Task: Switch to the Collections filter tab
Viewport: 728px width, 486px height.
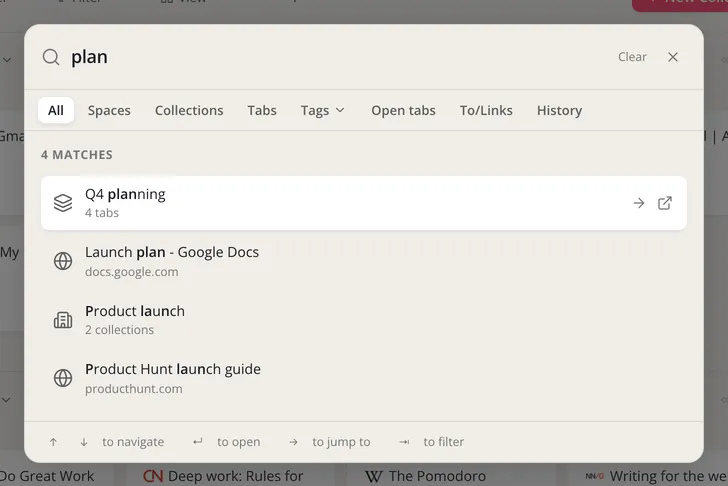Action: click(x=189, y=110)
